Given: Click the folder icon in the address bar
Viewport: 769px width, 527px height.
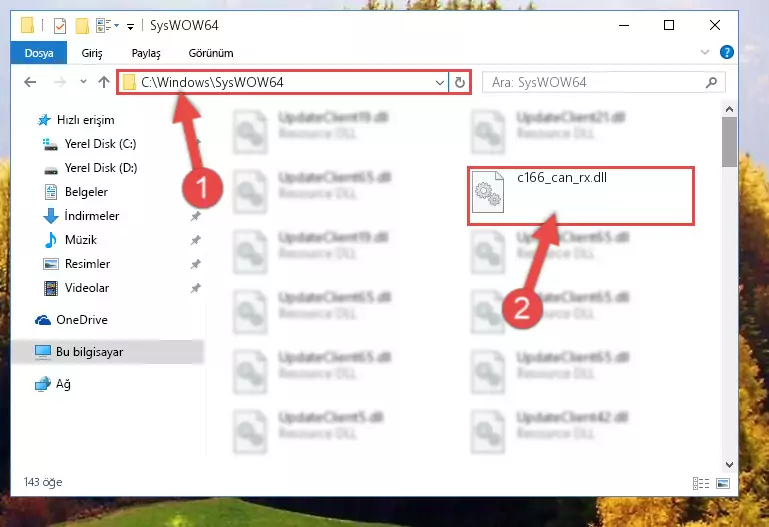Looking at the screenshot, I should coord(129,82).
